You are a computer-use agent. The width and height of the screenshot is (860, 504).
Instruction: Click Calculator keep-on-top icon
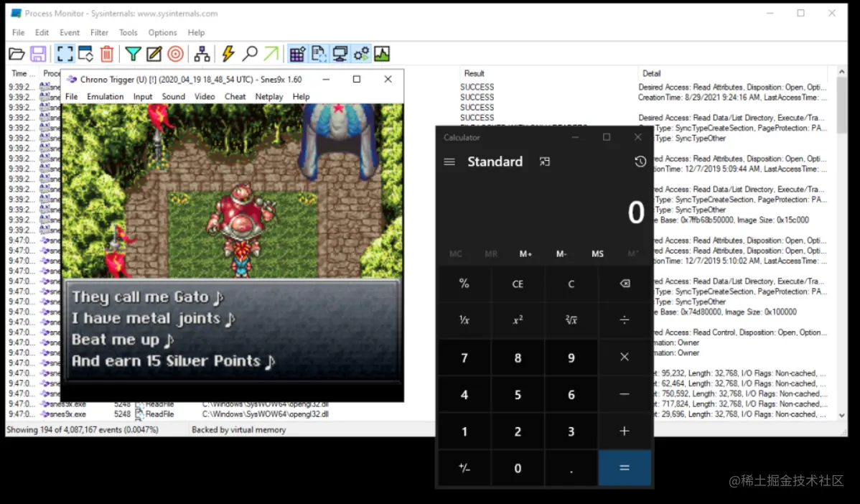click(544, 162)
